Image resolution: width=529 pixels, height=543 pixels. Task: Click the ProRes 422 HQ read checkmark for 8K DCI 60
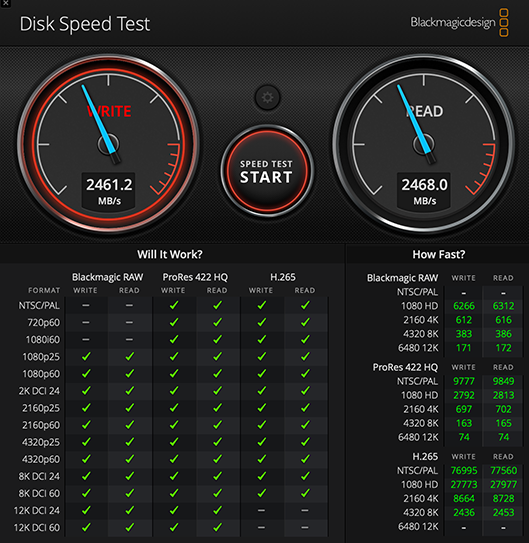tap(217, 493)
